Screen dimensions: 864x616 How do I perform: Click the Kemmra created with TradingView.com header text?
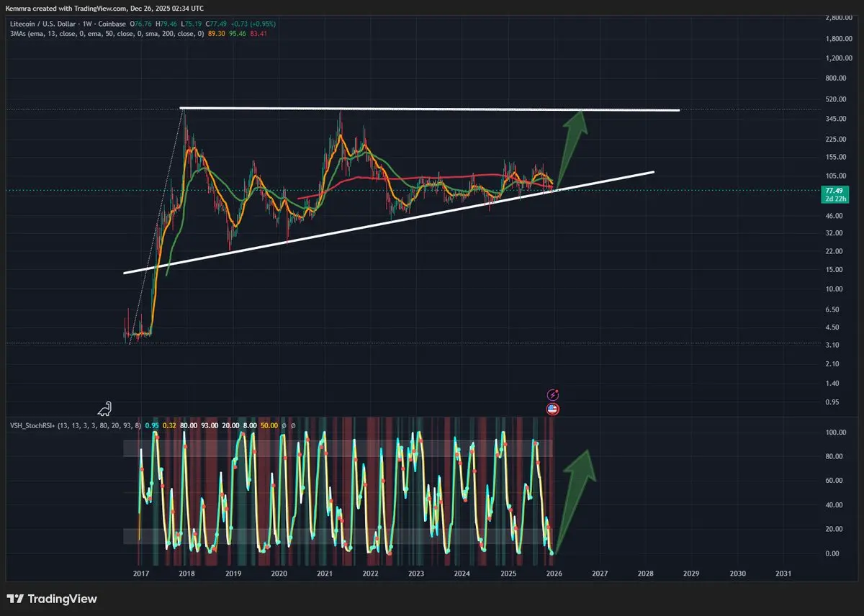[x=104, y=8]
